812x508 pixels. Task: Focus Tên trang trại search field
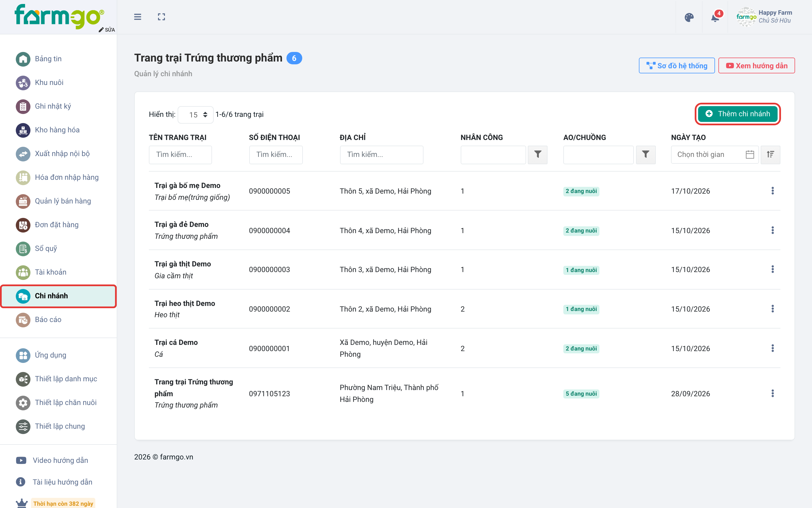coord(180,155)
